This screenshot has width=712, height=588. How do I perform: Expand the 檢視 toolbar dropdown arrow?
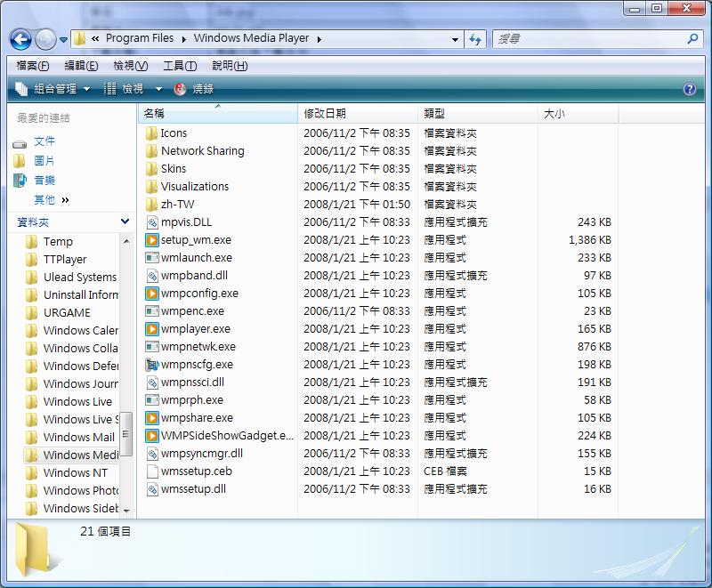(x=158, y=89)
